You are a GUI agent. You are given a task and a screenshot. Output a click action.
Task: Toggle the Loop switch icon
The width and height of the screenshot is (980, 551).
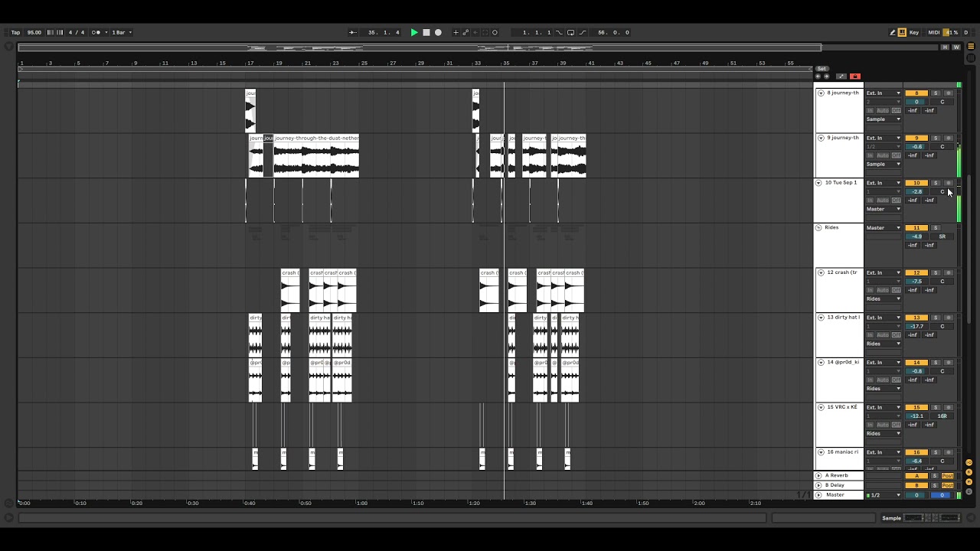[570, 32]
